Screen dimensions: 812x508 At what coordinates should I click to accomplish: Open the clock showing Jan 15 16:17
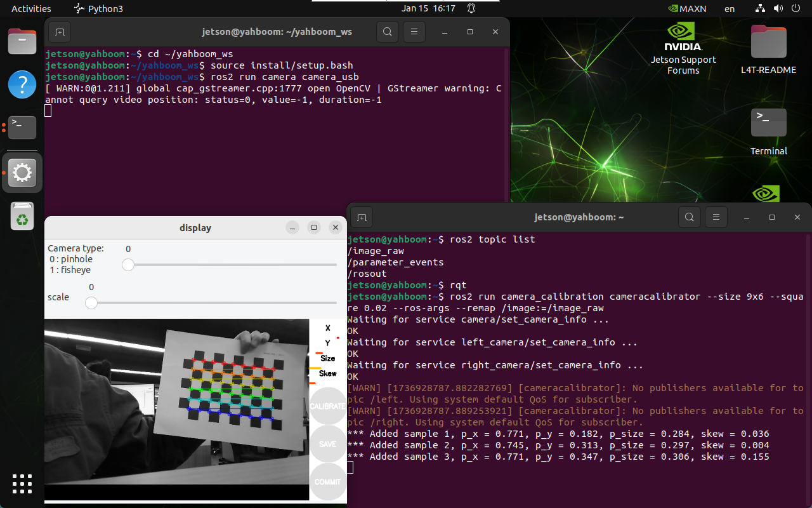coord(429,9)
